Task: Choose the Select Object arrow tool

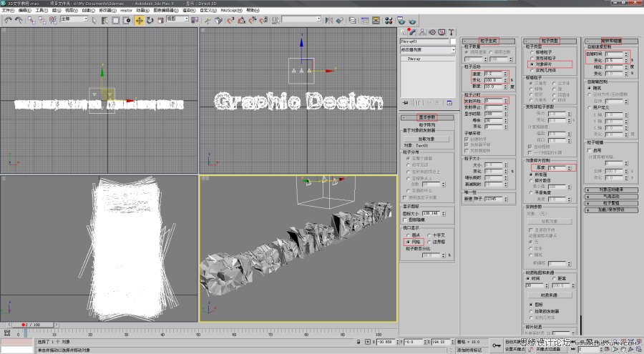Action: click(x=94, y=20)
